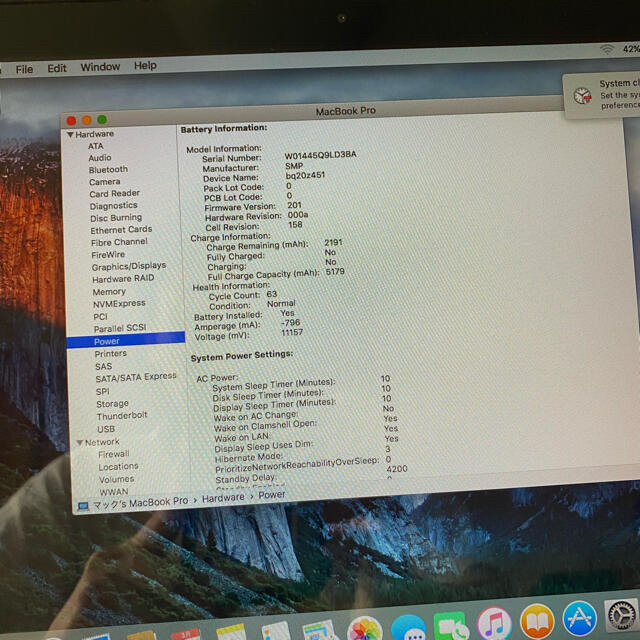Screen dimensions: 640x640
Task: Select USB in the sidebar
Action: coord(106,429)
